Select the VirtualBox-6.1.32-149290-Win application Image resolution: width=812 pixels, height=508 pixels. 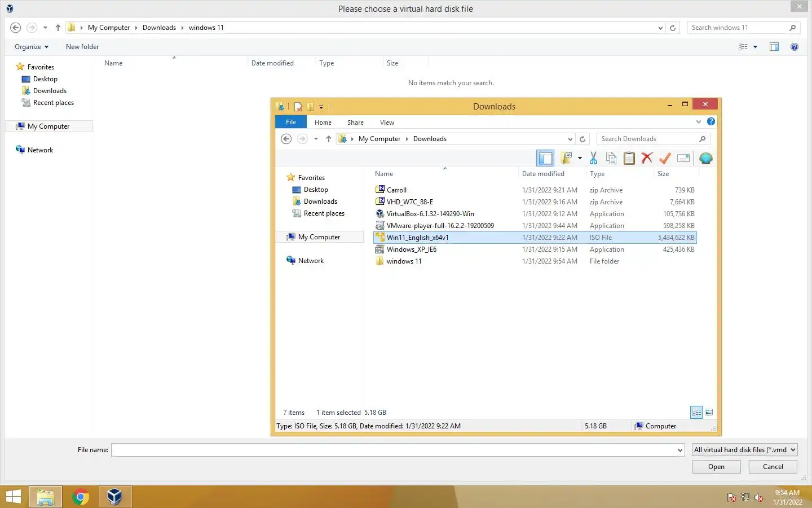coord(535,214)
